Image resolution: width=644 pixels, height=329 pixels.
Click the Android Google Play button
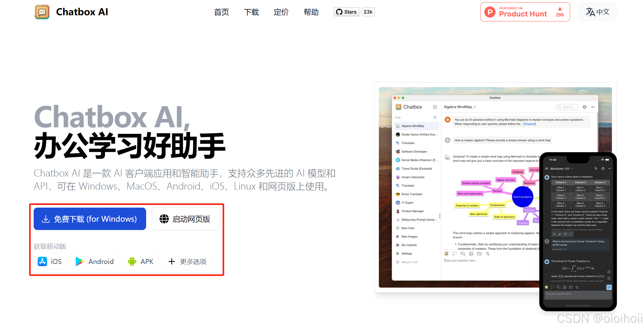(95, 261)
